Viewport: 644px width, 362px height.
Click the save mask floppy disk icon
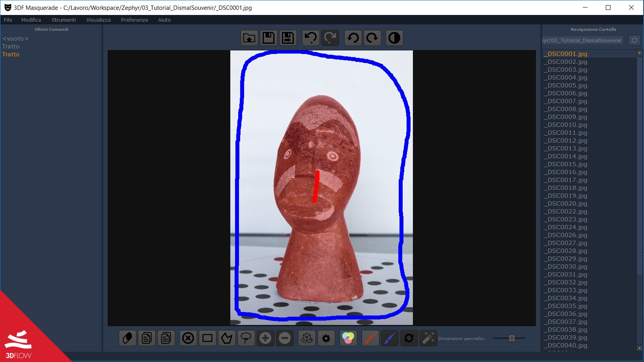pos(269,38)
